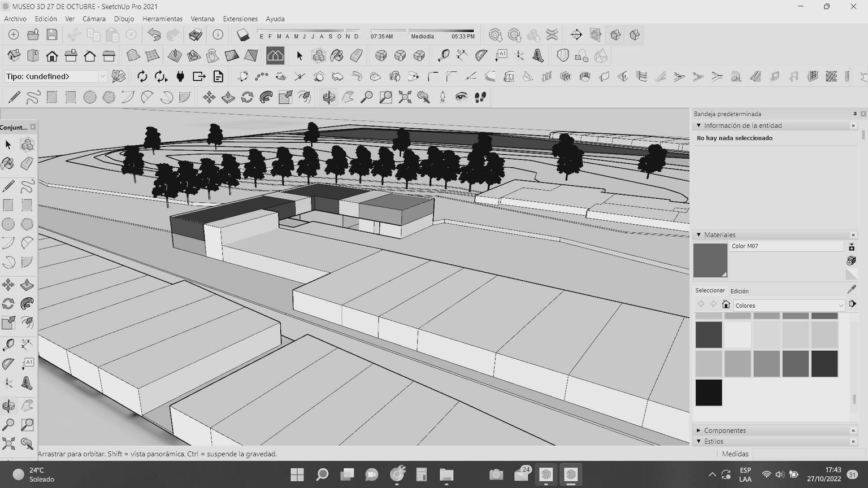This screenshot has width=868, height=488.
Task: Choose Push/Pull in the left tool palette
Action: (27, 285)
